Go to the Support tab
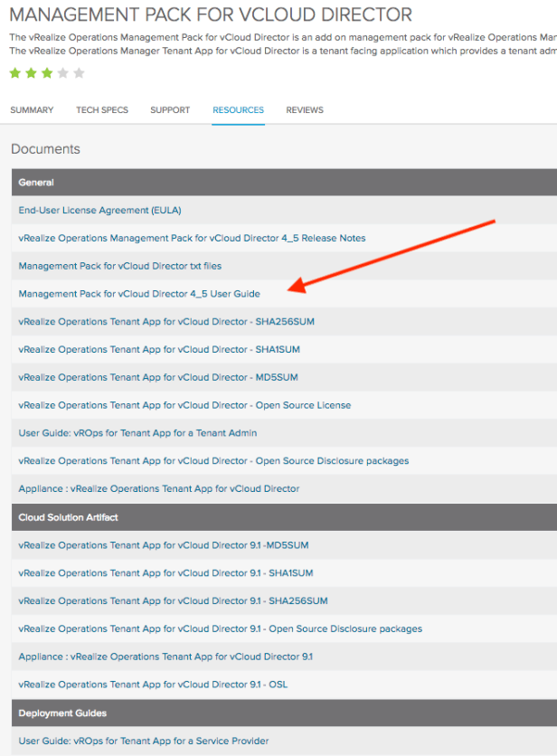 170,110
